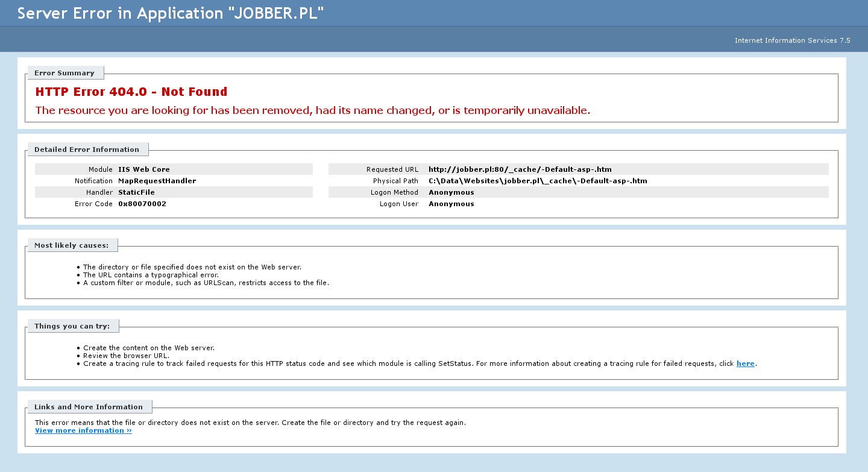Click the 'Most likely causes:' section label
868x472 pixels.
tap(71, 245)
